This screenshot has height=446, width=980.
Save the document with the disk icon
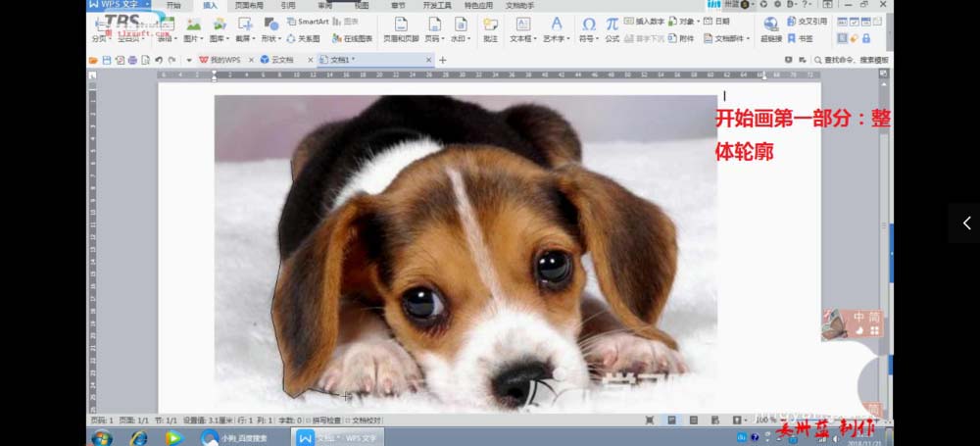[107, 60]
